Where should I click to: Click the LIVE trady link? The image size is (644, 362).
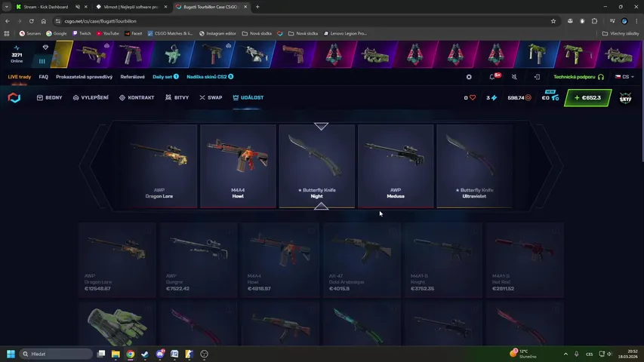point(20,77)
